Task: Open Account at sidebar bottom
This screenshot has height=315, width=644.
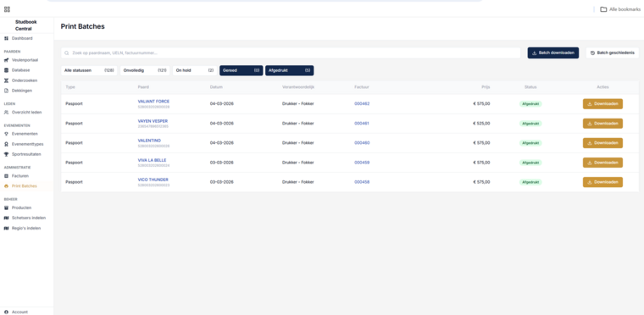Action: coord(19,312)
